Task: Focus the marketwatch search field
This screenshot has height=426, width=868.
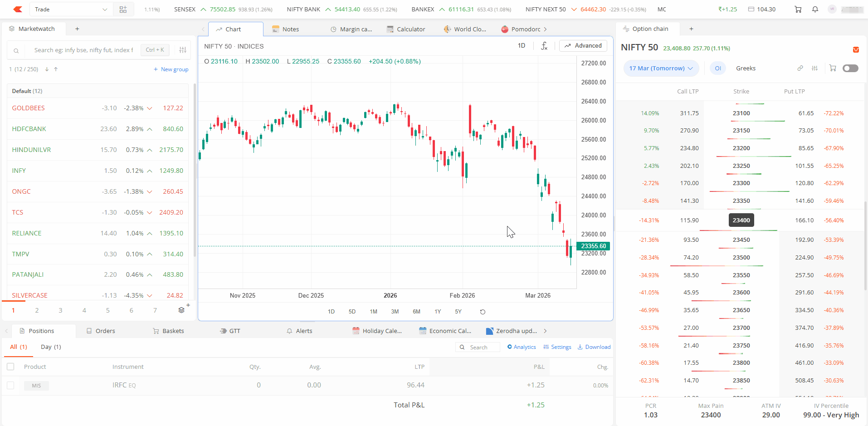Action: (x=84, y=50)
